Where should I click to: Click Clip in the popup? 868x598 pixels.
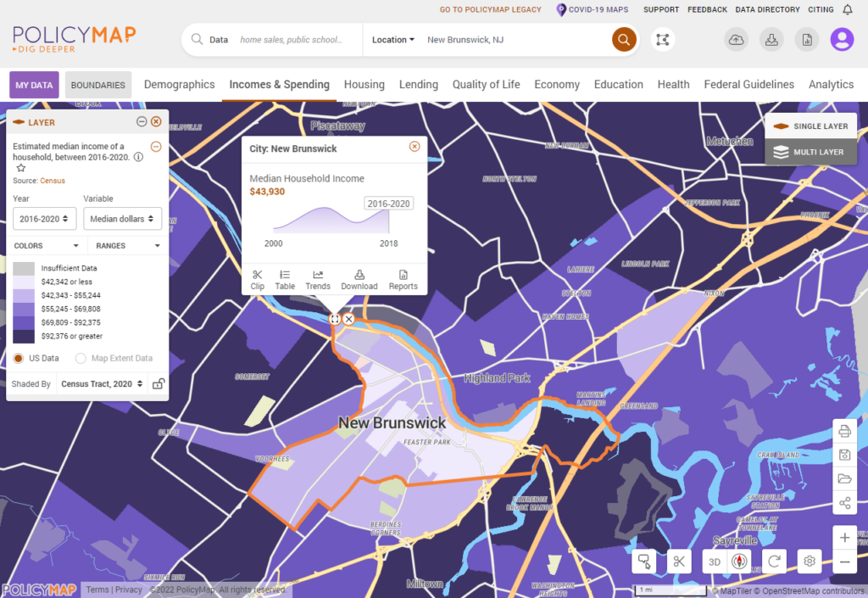coord(258,280)
